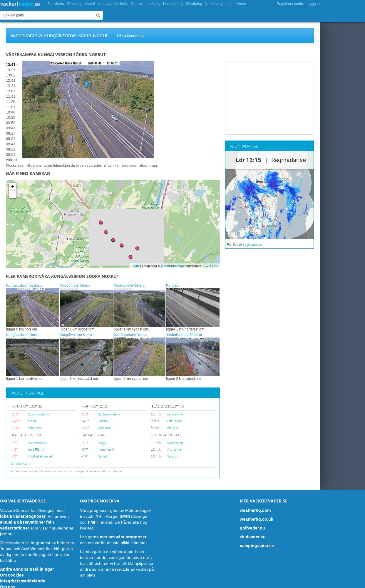The height and width of the screenshot is (588, 365).
Task: Select the 10:40 camera timestamp
Action: pos(11,112)
